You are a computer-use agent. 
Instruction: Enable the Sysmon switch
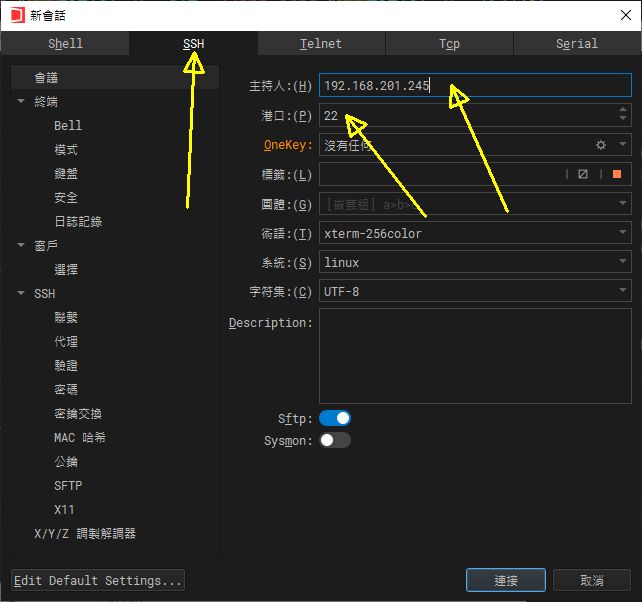coord(335,440)
